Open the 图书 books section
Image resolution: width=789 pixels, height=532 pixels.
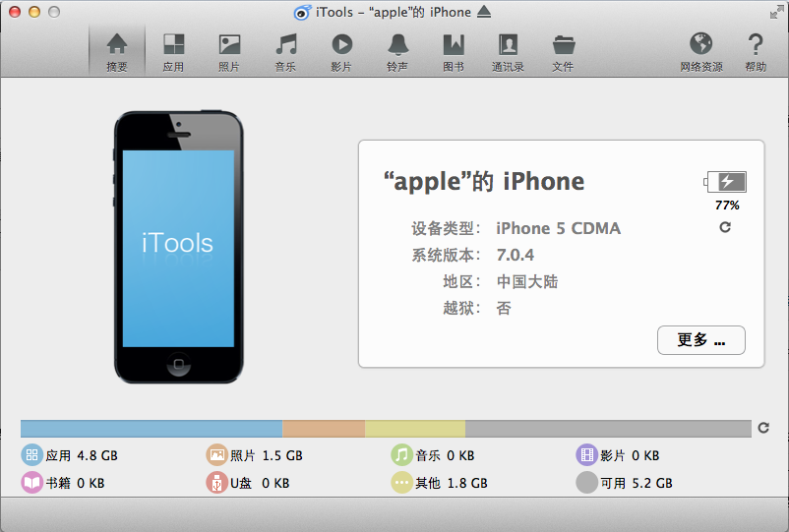click(x=454, y=52)
